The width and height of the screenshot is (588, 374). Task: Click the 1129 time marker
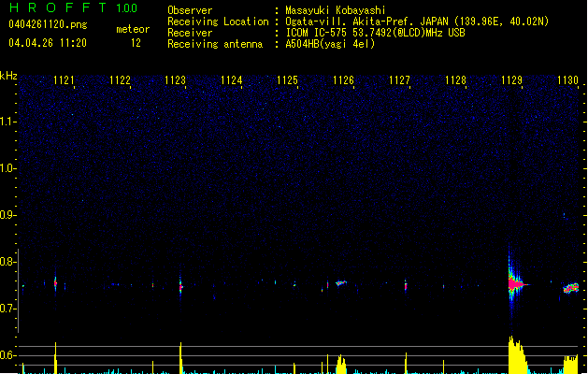[x=511, y=80]
